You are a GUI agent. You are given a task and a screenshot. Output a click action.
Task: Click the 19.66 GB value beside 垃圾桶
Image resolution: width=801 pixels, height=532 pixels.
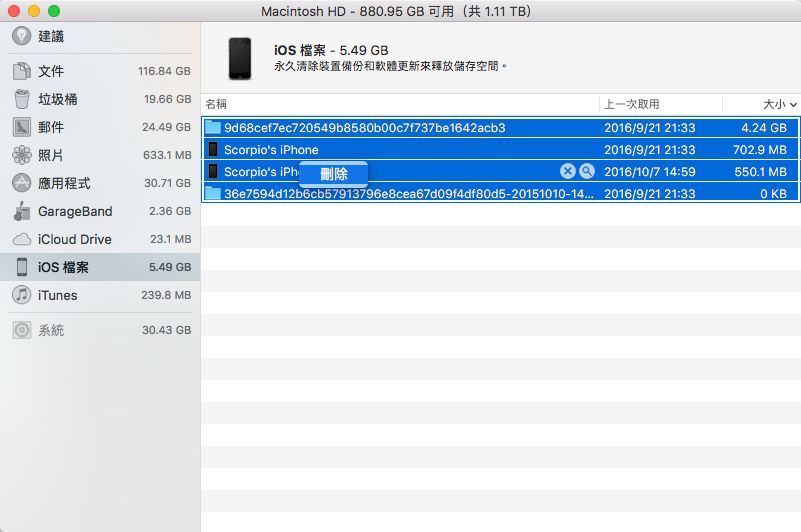(168, 99)
